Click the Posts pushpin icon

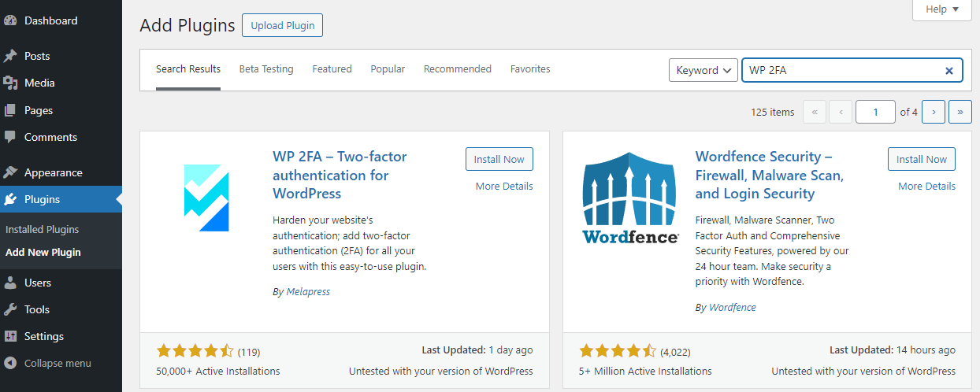pyautogui.click(x=10, y=56)
